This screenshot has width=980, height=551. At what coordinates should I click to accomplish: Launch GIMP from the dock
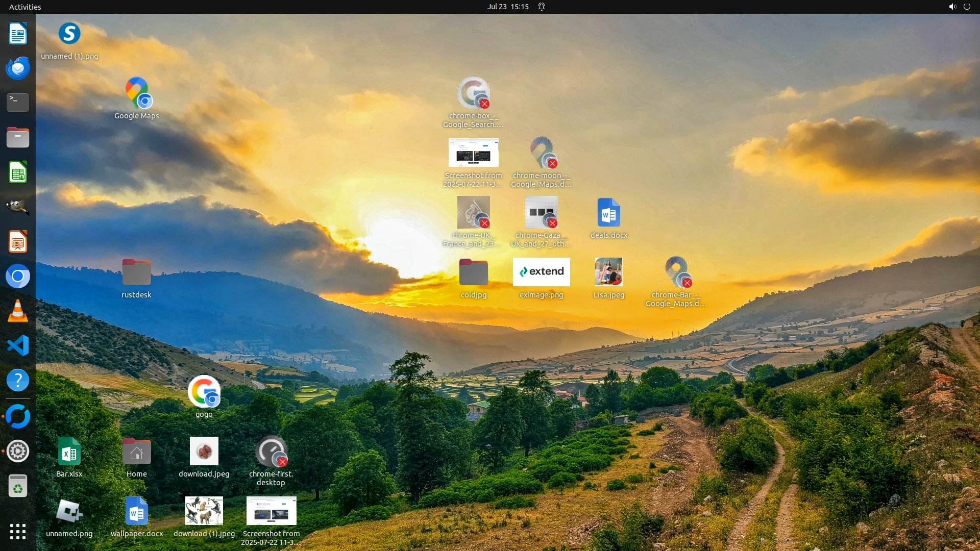17,207
